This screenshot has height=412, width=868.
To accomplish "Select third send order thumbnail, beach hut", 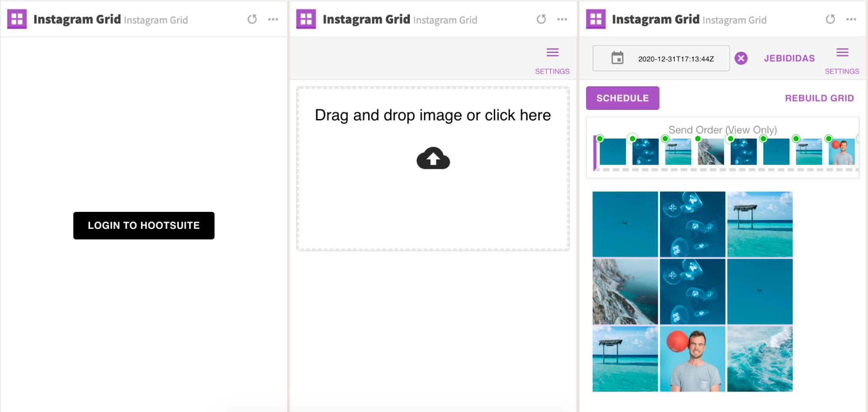I will [x=678, y=152].
